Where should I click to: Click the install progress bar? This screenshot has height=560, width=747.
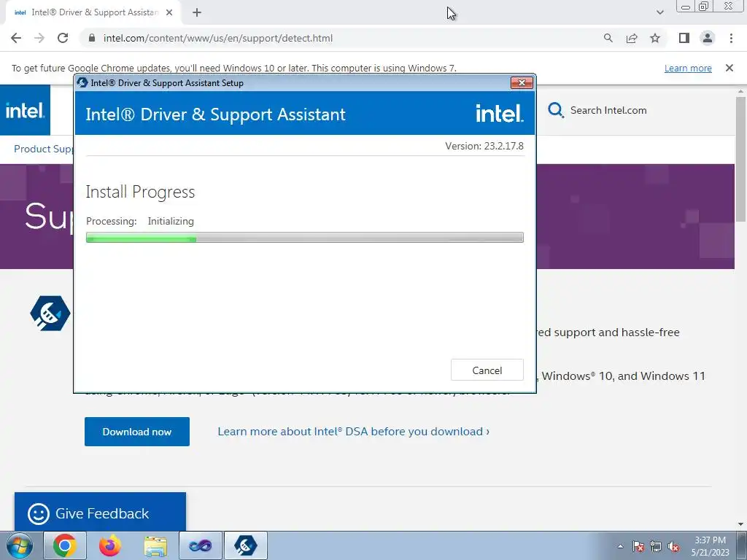pos(305,237)
